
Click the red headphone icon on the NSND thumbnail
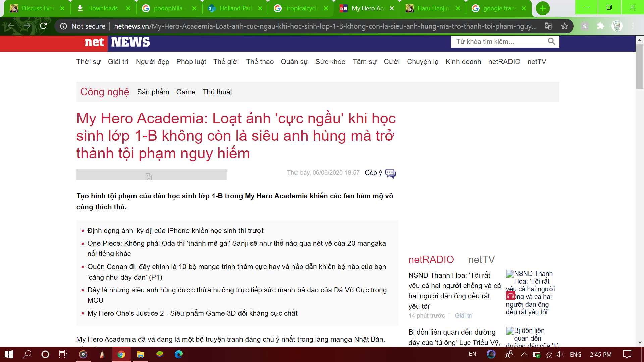[511, 296]
